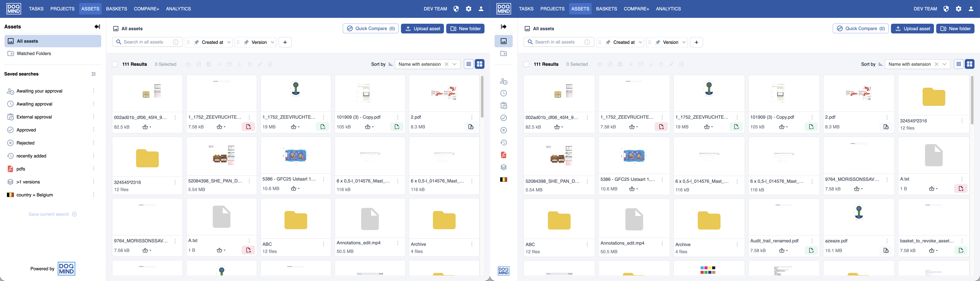Image resolution: width=980 pixels, height=281 pixels.
Task: Left window: open the PROJECTS nav item
Action: (x=62, y=9)
